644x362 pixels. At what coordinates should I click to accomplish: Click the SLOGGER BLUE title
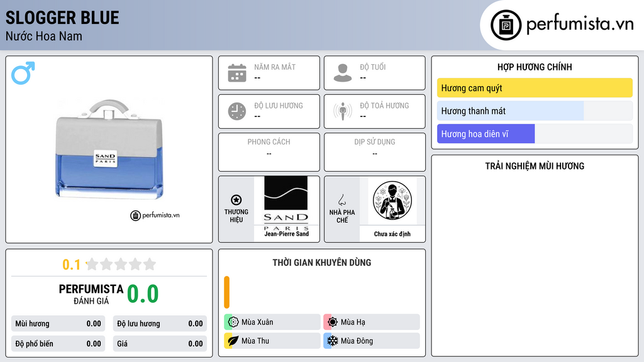point(62,18)
